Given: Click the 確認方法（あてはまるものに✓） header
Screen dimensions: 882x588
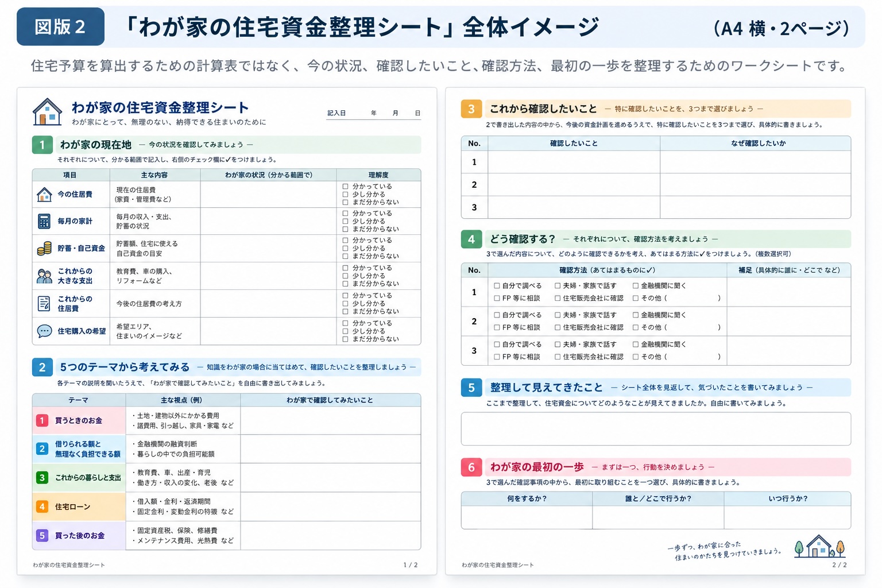Looking at the screenshot, I should click(607, 270).
